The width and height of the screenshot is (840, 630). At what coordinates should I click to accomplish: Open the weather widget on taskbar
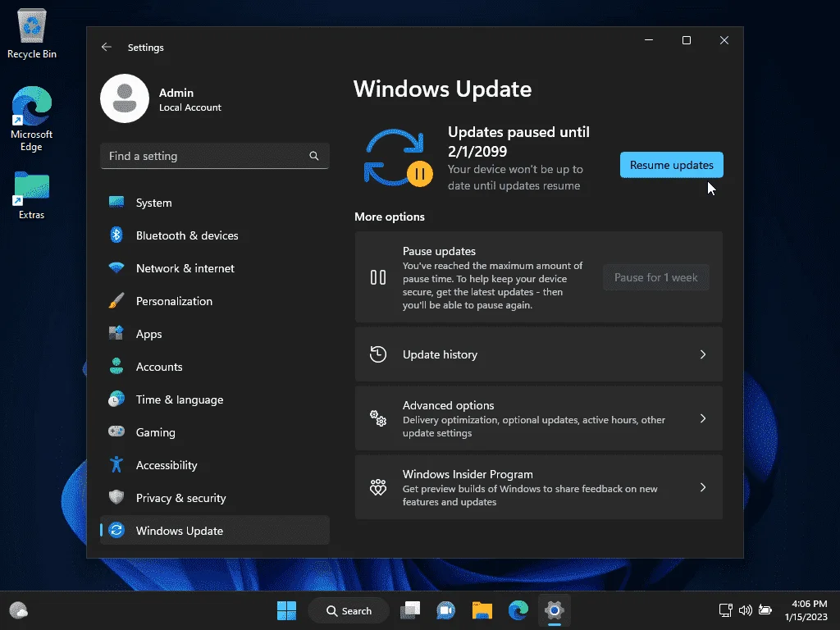click(19, 610)
